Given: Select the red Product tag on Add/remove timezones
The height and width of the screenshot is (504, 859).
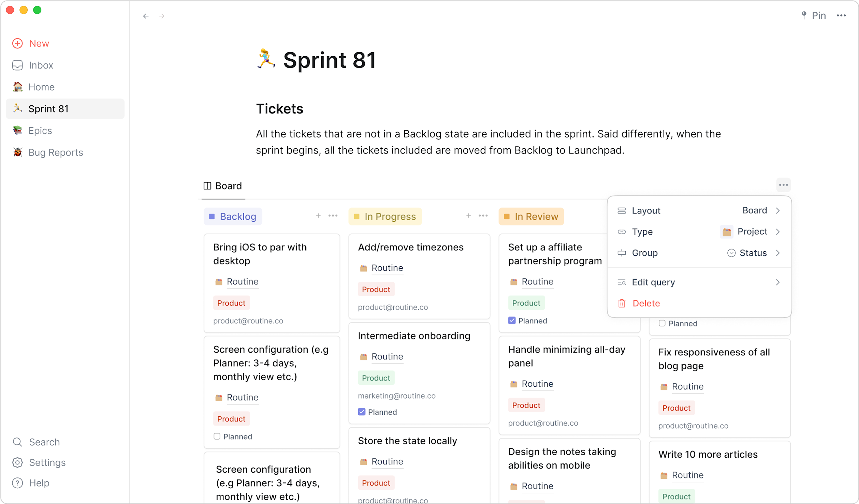Looking at the screenshot, I should (x=376, y=289).
